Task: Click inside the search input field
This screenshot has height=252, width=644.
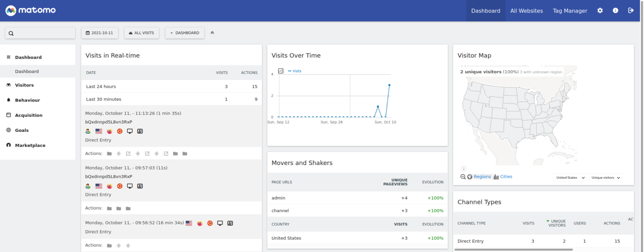Action: pyautogui.click(x=40, y=33)
